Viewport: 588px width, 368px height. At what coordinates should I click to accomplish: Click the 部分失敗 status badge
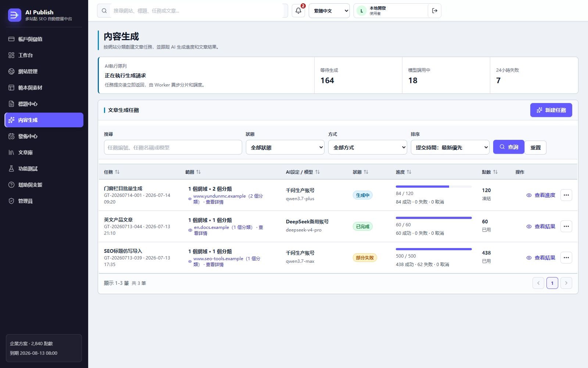365,258
